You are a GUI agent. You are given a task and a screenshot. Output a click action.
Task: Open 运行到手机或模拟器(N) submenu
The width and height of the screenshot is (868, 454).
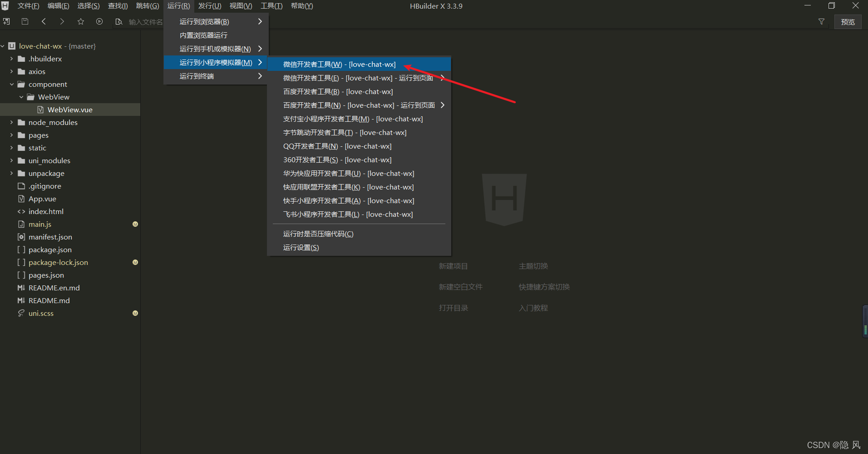coord(216,49)
